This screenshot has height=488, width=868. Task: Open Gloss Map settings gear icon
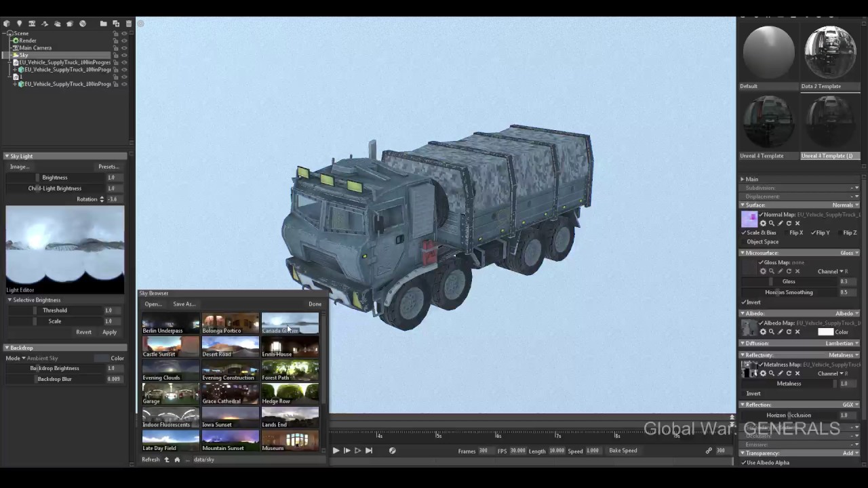[763, 271]
